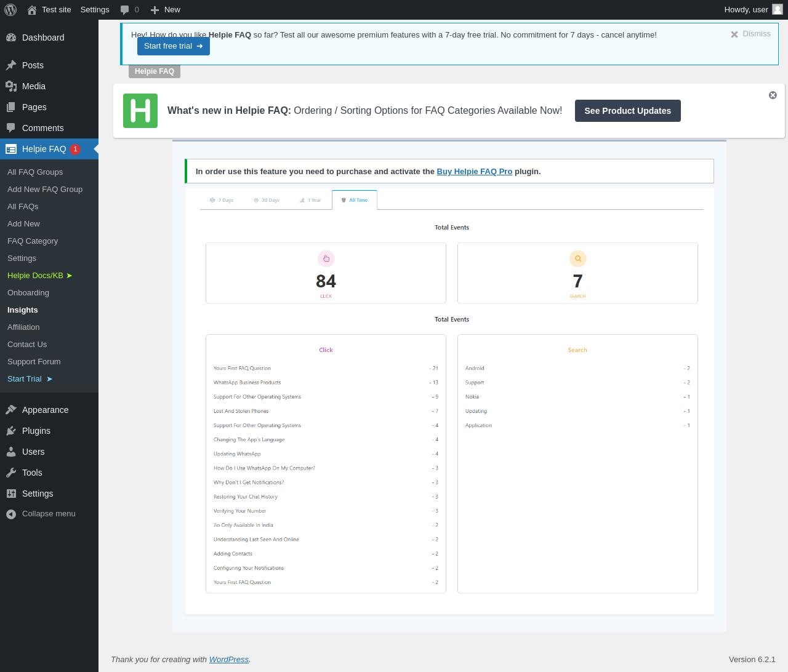This screenshot has height=672, width=788.
Task: Click the Helpie FAQ notification badge
Action: 75,149
